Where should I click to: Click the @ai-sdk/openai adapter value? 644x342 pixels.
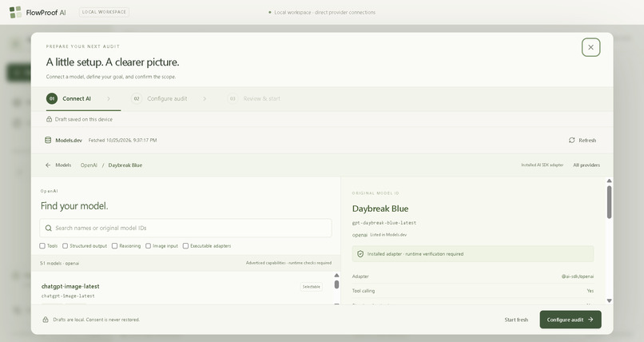578,276
